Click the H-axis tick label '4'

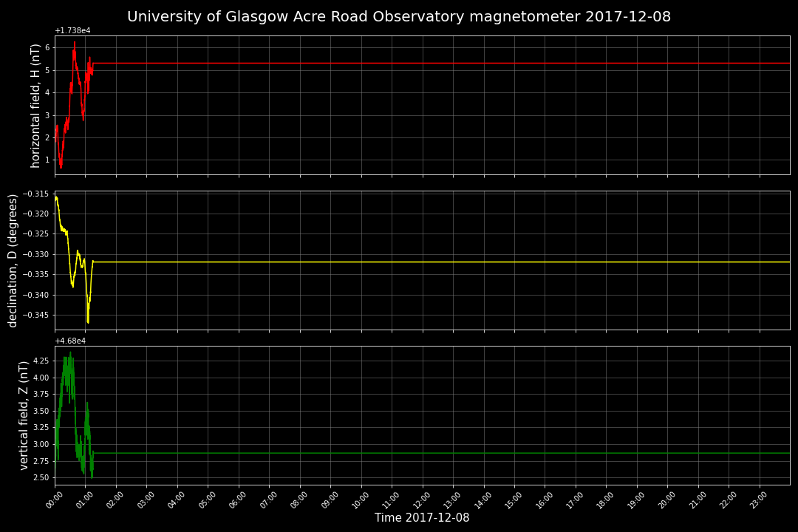[x=47, y=92]
